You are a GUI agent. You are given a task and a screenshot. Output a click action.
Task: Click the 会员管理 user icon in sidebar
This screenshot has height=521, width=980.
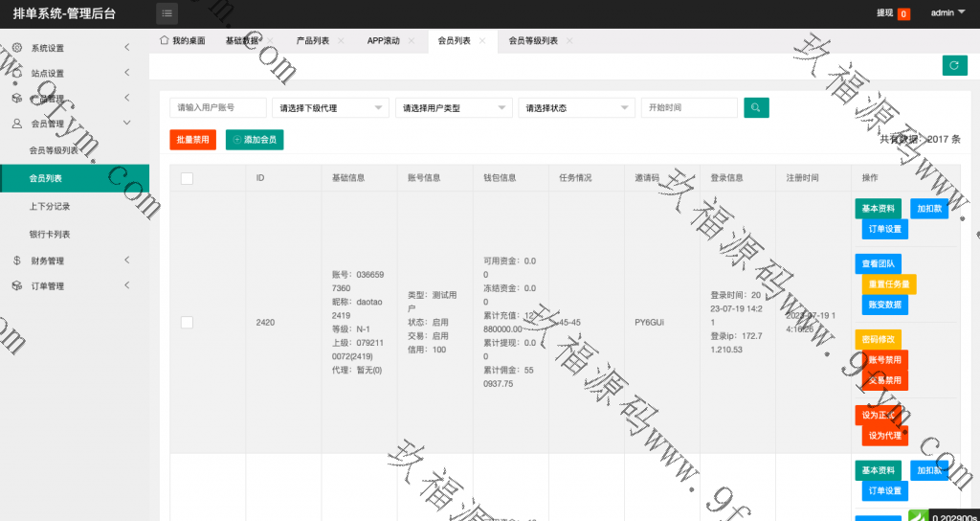tap(17, 124)
